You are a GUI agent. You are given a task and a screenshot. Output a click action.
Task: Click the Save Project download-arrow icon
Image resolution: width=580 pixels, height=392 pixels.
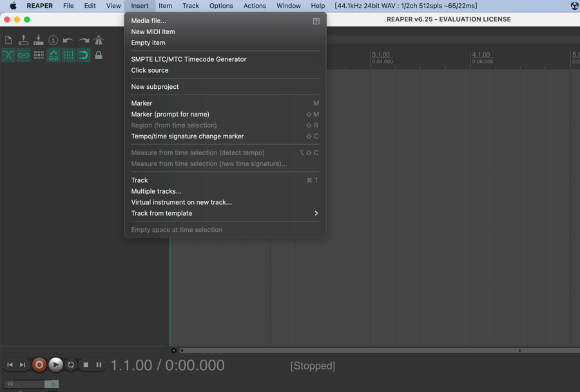click(x=39, y=41)
